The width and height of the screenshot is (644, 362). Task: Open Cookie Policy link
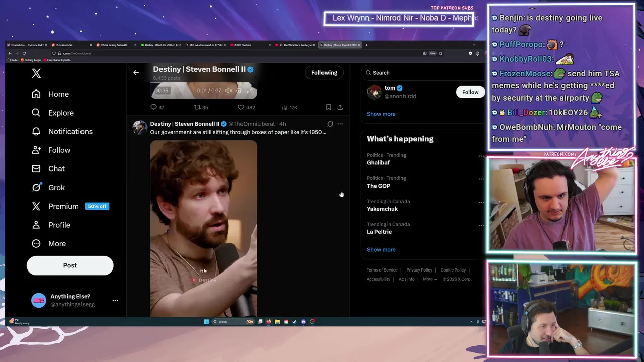pos(453,270)
